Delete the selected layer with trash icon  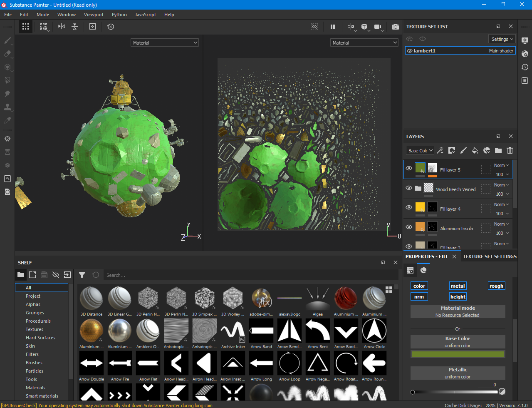[510, 151]
